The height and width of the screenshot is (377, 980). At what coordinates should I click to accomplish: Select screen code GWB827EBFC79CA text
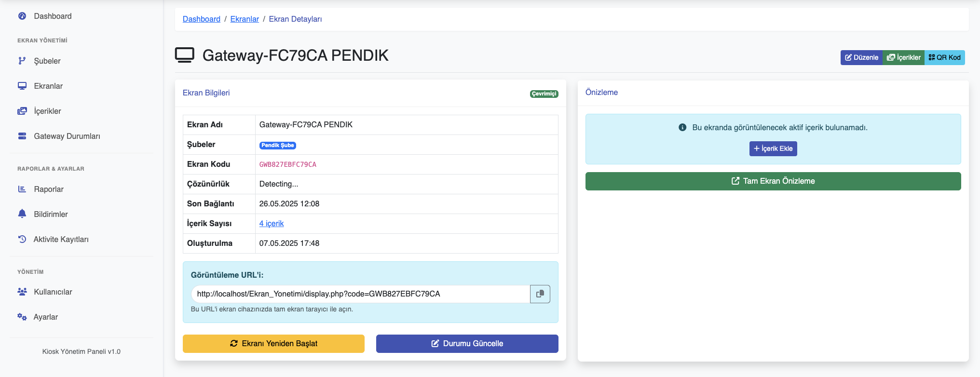288,164
